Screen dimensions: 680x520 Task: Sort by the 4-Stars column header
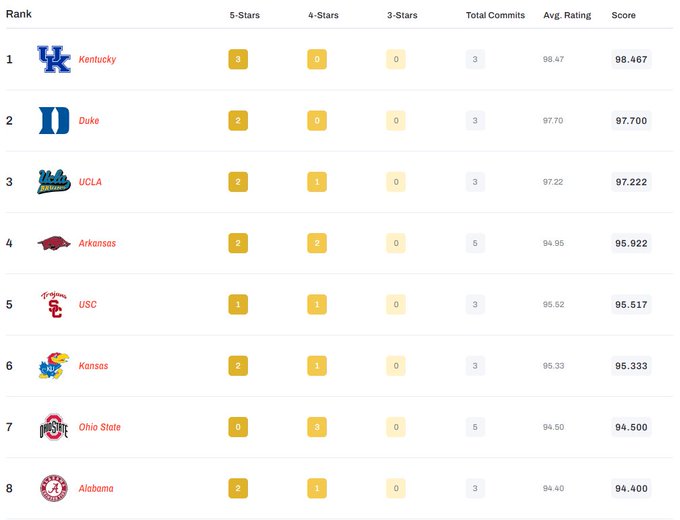pos(324,15)
